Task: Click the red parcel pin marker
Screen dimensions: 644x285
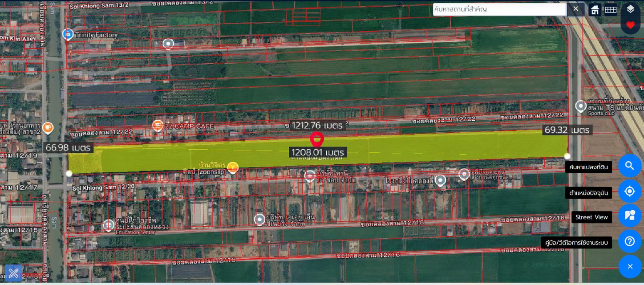Action: tap(316, 139)
